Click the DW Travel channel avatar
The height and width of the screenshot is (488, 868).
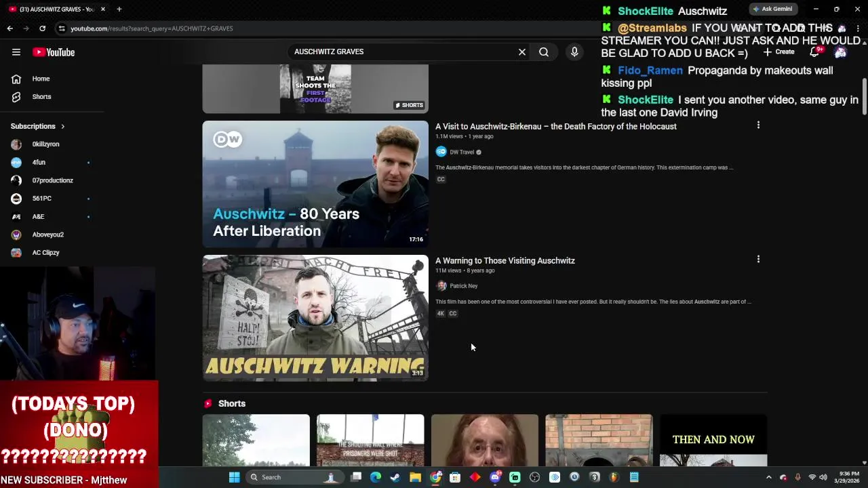[441, 152]
